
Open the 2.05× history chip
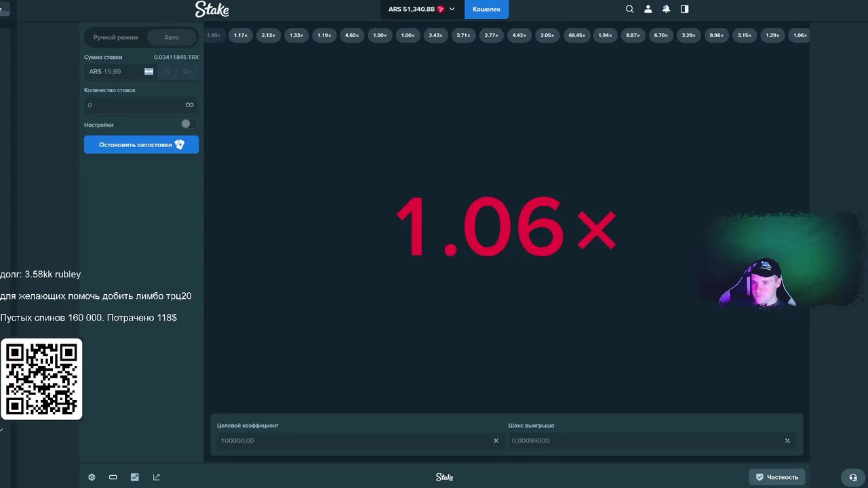[x=547, y=35]
